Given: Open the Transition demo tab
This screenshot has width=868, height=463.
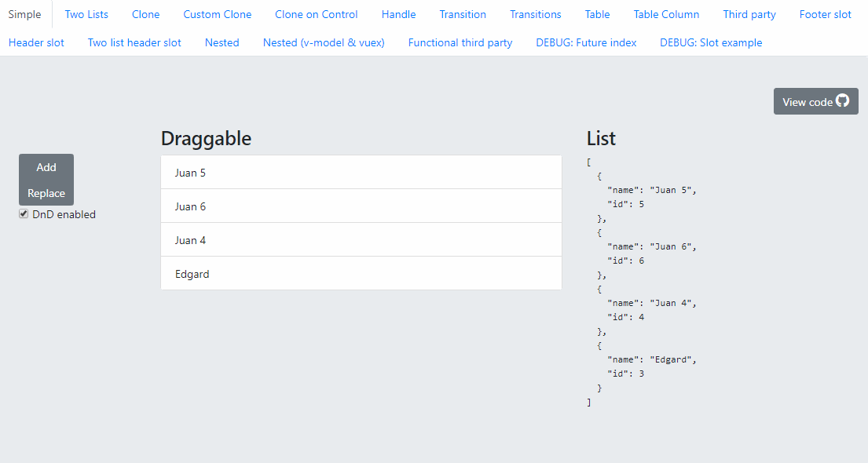Looking at the screenshot, I should coord(463,14).
